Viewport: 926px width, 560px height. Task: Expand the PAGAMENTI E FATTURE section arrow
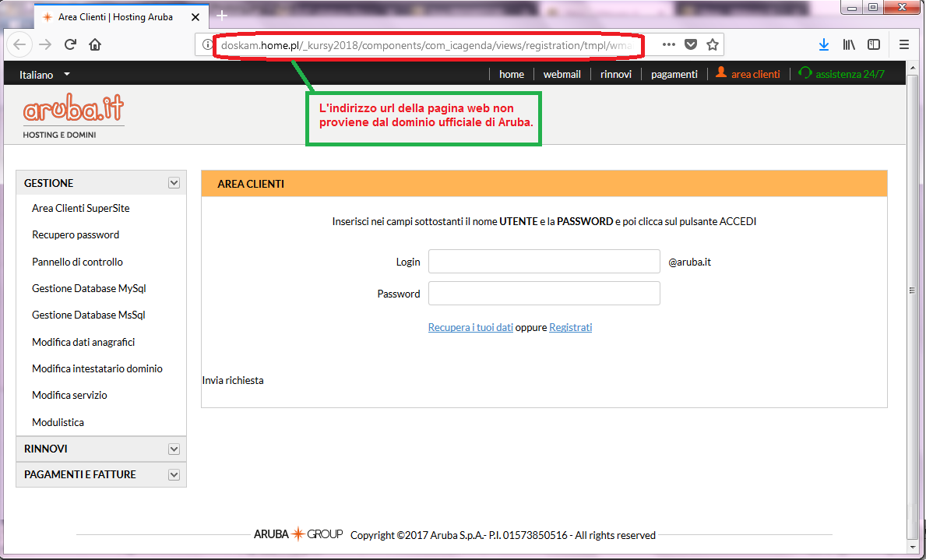(x=174, y=475)
